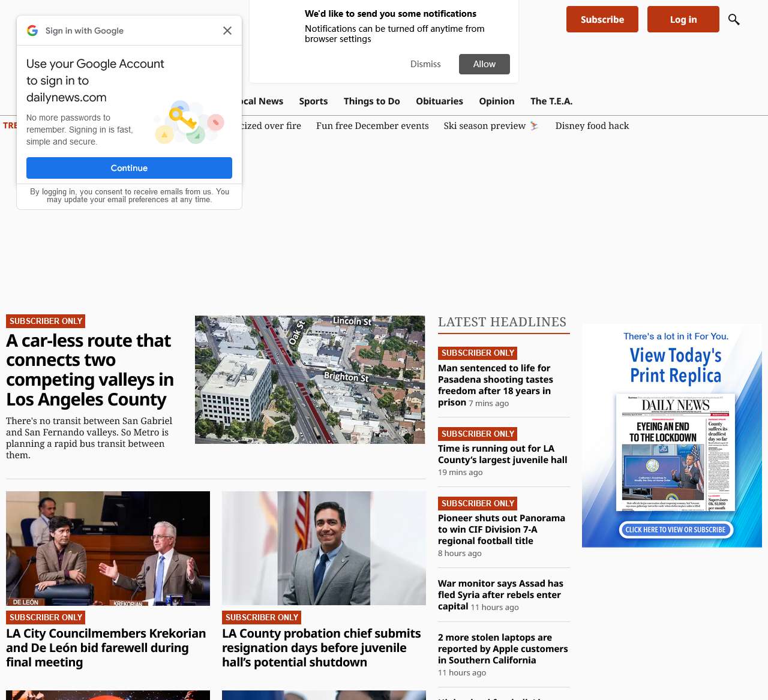768x700 pixels.
Task: Click the View Today's Print Replica ad
Action: tap(672, 435)
